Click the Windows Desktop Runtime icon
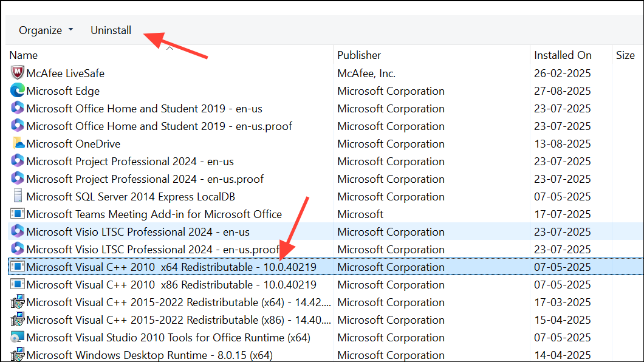Screen dimensions: 644x362 pyautogui.click(x=17, y=355)
